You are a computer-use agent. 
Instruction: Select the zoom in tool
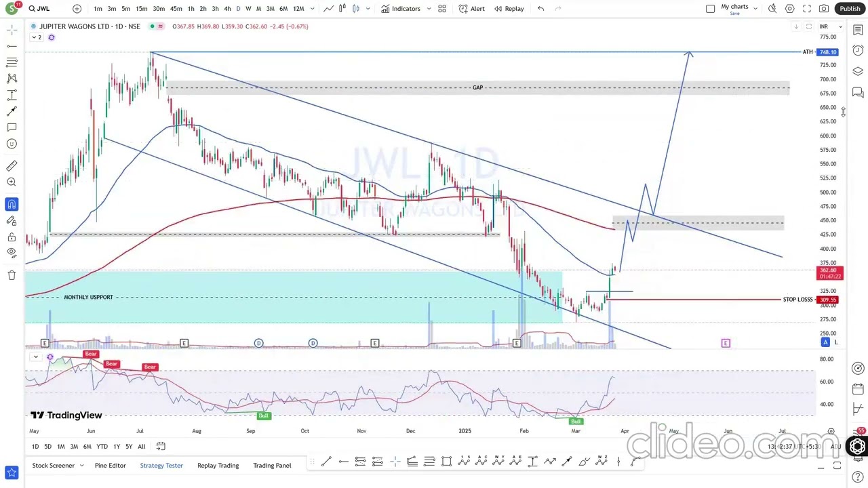click(12, 182)
